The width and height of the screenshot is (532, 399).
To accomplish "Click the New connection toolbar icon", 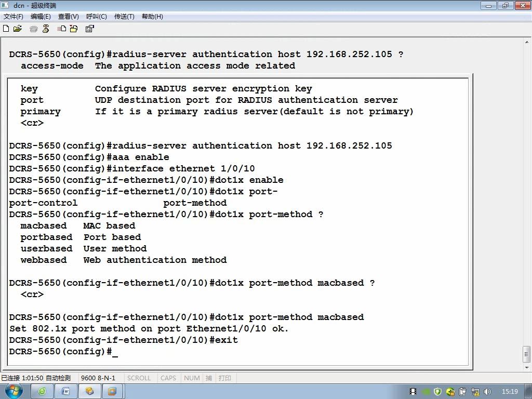I will pyautogui.click(x=6, y=29).
